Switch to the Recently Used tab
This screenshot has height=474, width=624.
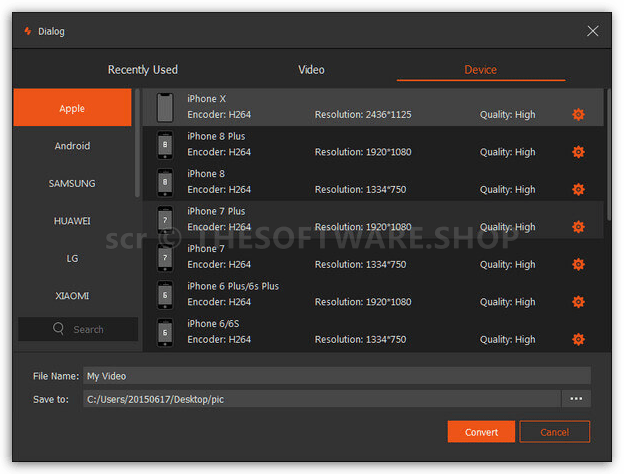(x=143, y=70)
